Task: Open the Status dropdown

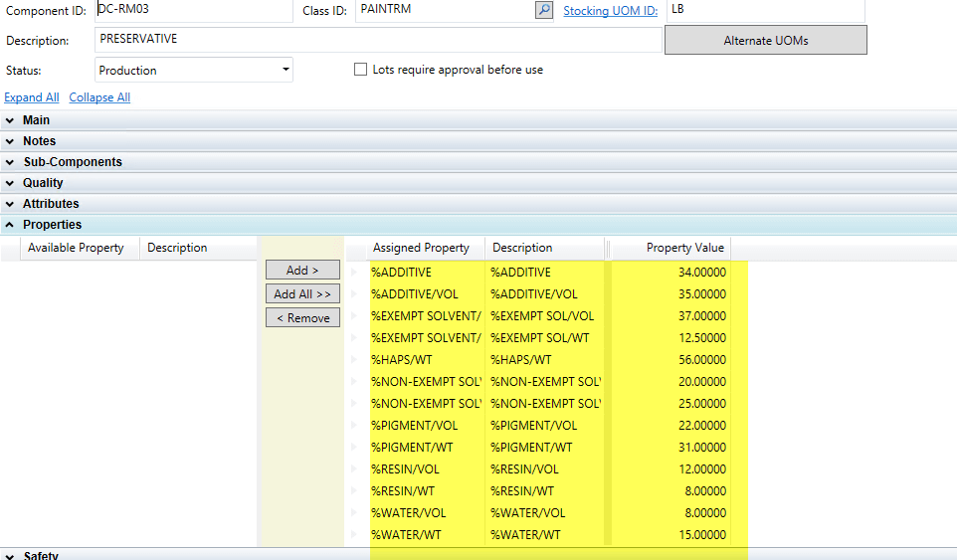Action: (x=286, y=70)
